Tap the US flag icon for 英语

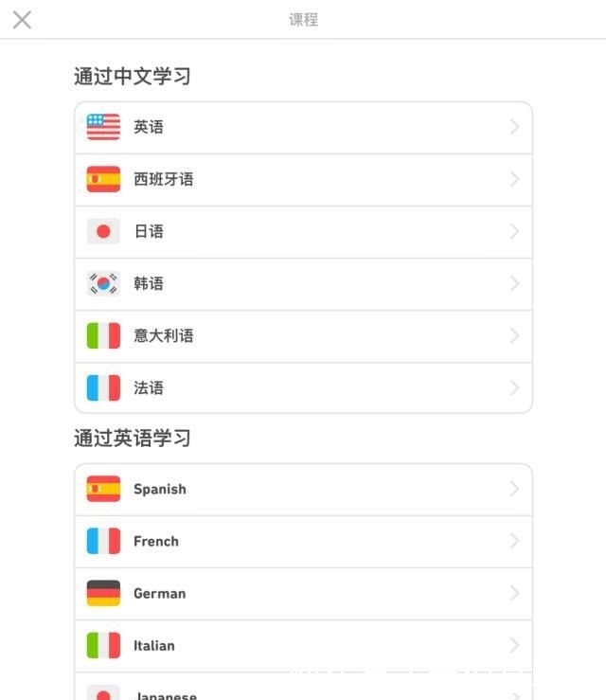point(103,127)
